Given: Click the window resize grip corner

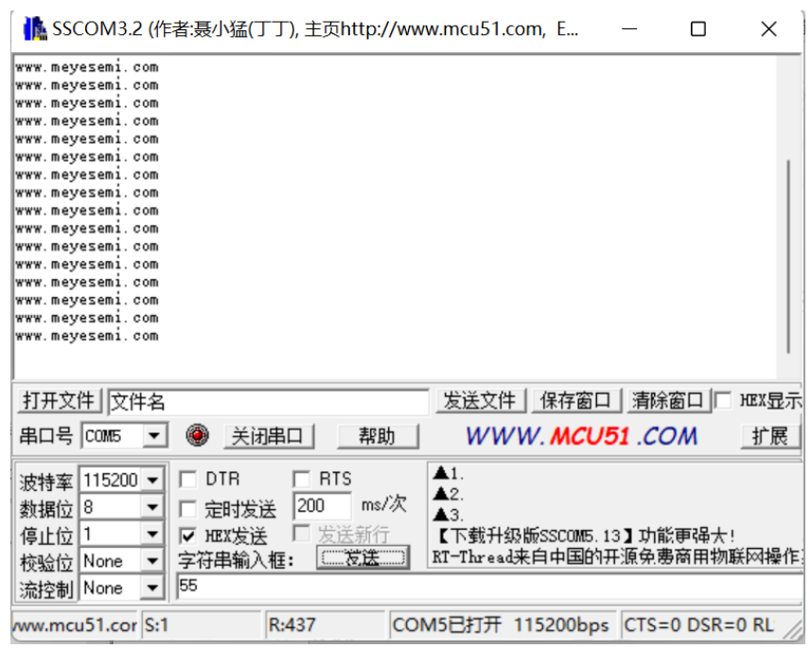Looking at the screenshot, I should [x=792, y=630].
